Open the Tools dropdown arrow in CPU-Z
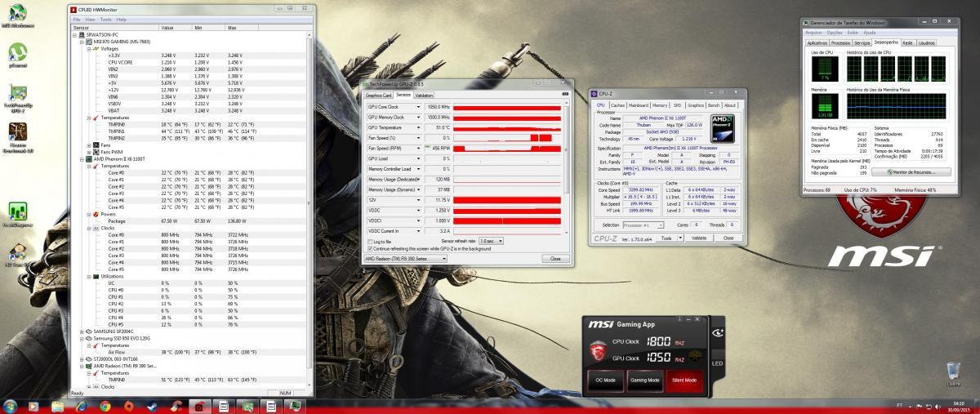 click(x=679, y=238)
